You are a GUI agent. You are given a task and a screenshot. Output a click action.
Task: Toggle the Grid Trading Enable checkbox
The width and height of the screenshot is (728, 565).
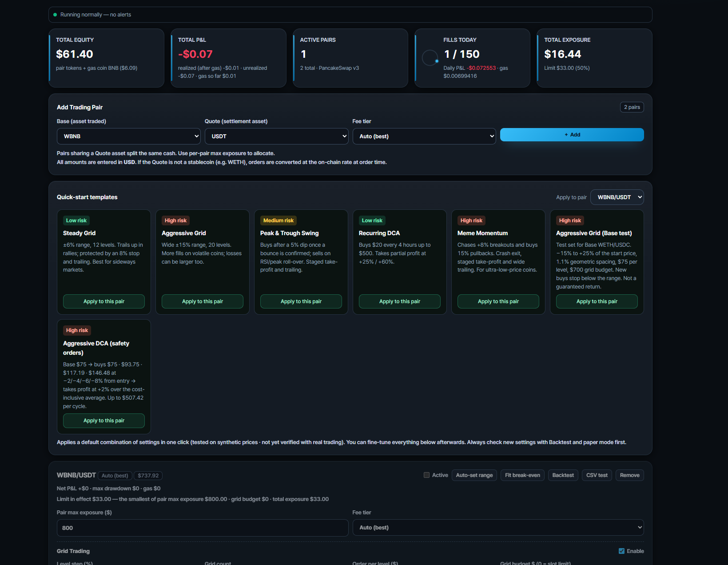(621, 551)
